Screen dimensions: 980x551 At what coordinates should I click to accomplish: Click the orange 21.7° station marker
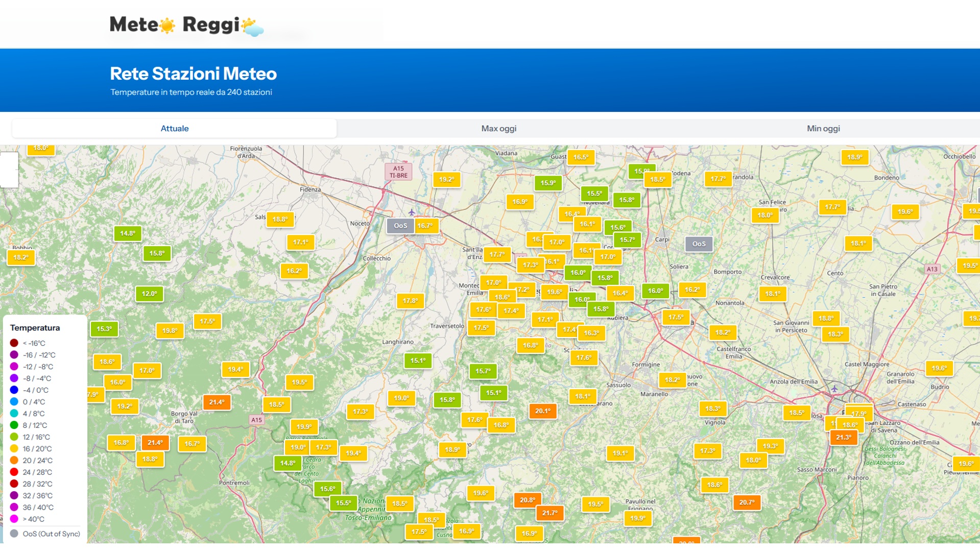[549, 513]
